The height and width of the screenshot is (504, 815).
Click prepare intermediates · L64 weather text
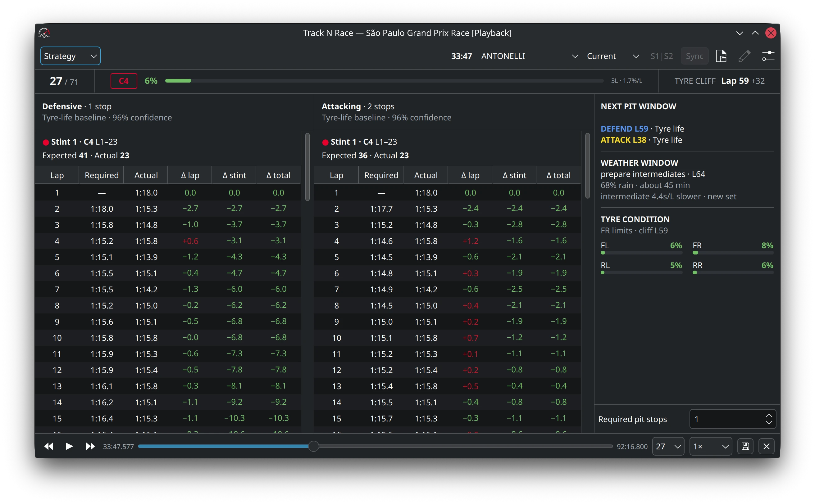pyautogui.click(x=653, y=174)
